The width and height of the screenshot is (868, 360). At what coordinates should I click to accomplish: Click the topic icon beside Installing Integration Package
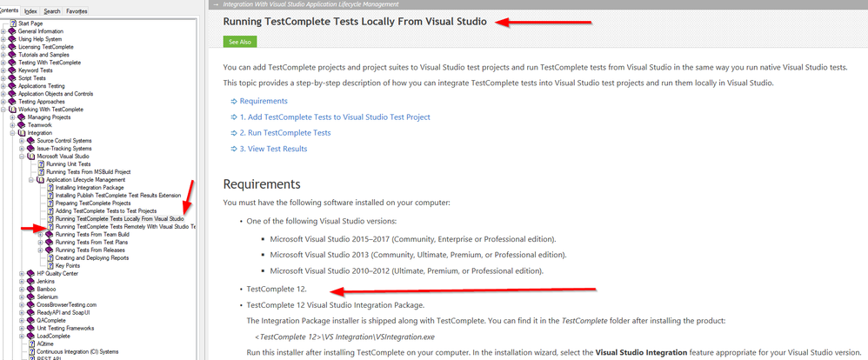50,187
